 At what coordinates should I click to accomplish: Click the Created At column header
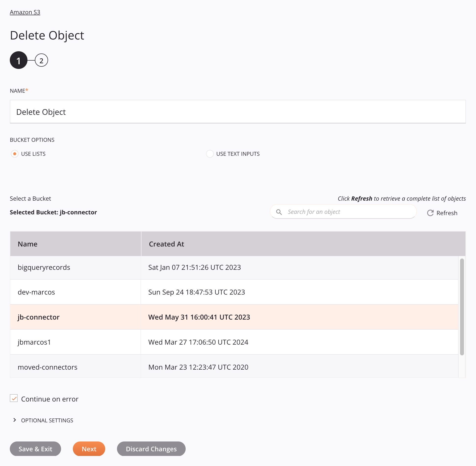(166, 244)
